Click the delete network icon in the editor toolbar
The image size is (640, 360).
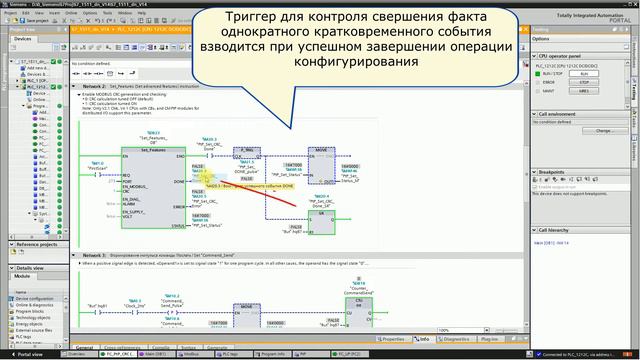coord(83,48)
